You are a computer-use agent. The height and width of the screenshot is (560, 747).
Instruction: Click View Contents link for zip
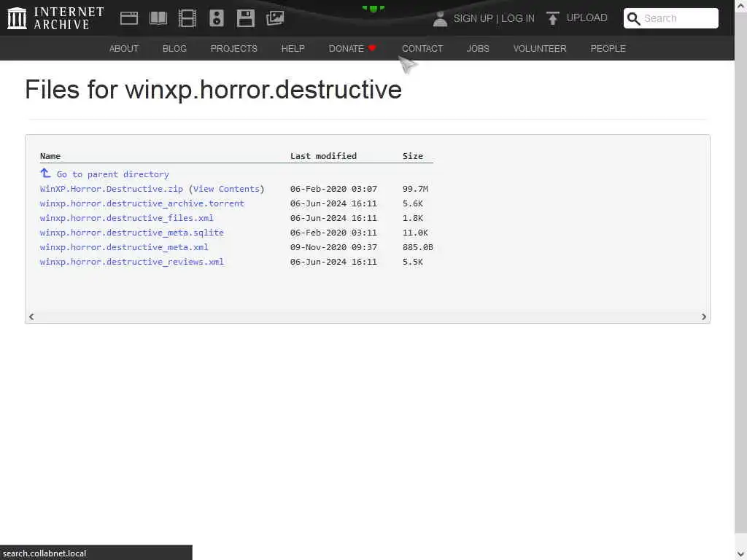[x=226, y=189]
